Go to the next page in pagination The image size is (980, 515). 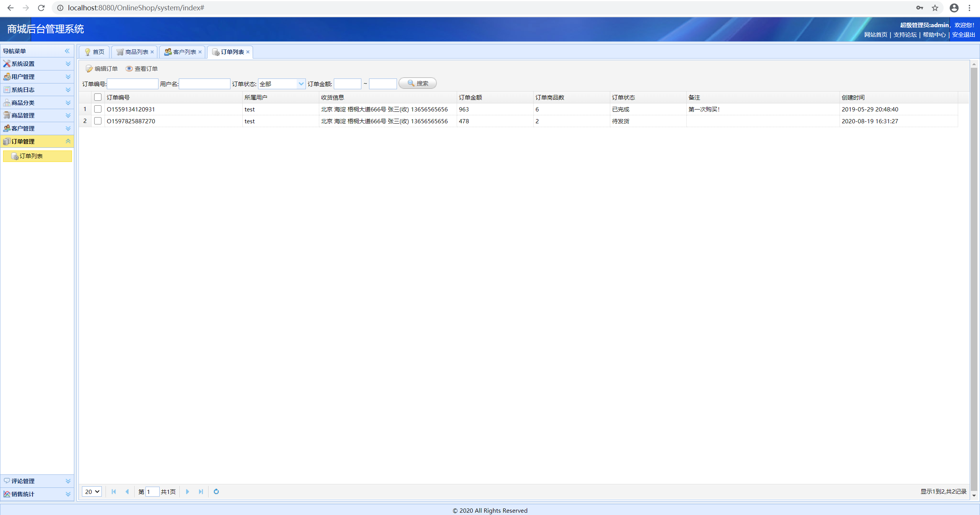(x=188, y=492)
